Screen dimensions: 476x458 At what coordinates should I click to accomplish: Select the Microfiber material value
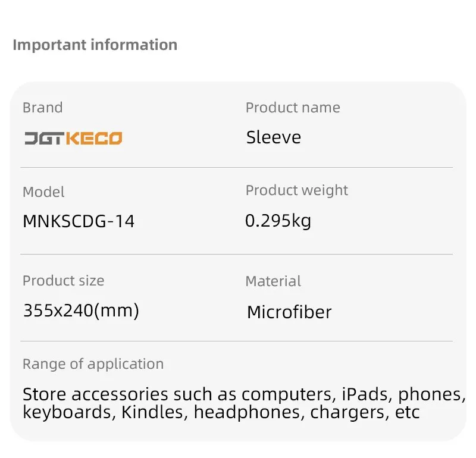tap(289, 312)
